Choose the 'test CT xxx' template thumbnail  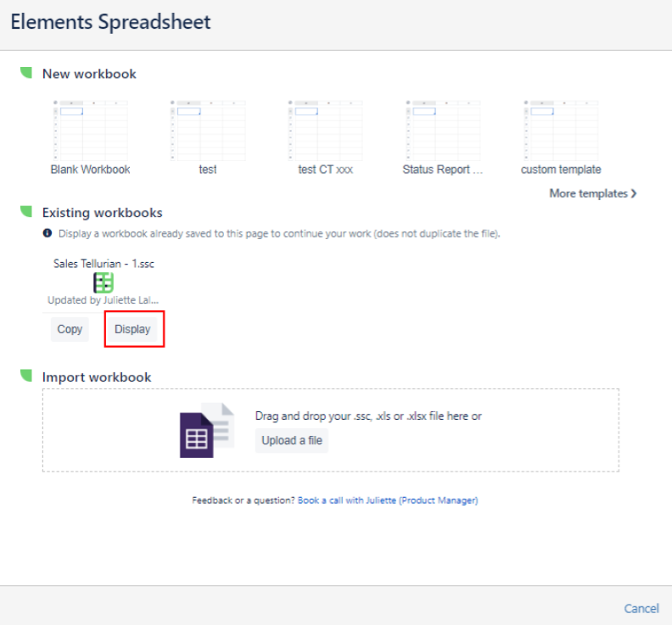click(326, 130)
